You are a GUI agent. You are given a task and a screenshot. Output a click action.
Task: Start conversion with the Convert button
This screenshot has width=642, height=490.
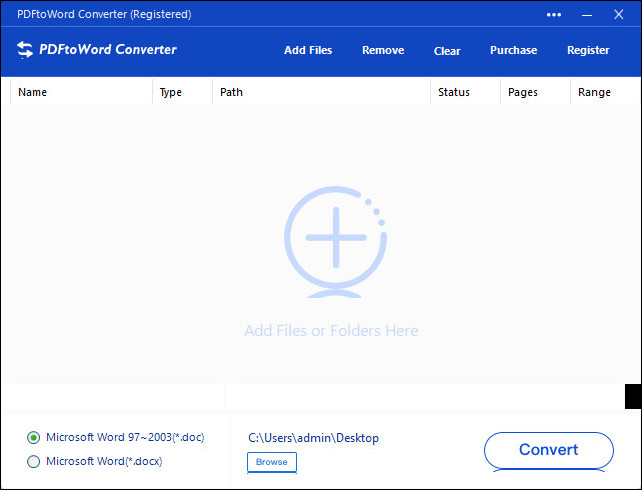click(x=549, y=450)
